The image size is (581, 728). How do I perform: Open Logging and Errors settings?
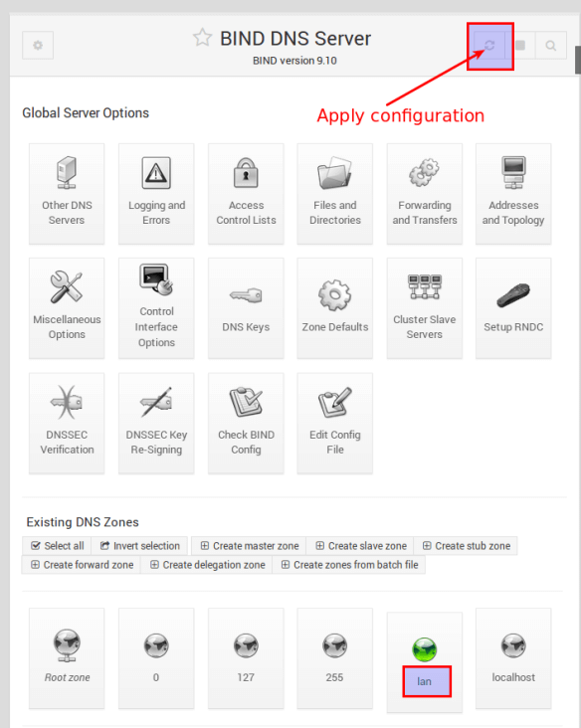tap(156, 194)
